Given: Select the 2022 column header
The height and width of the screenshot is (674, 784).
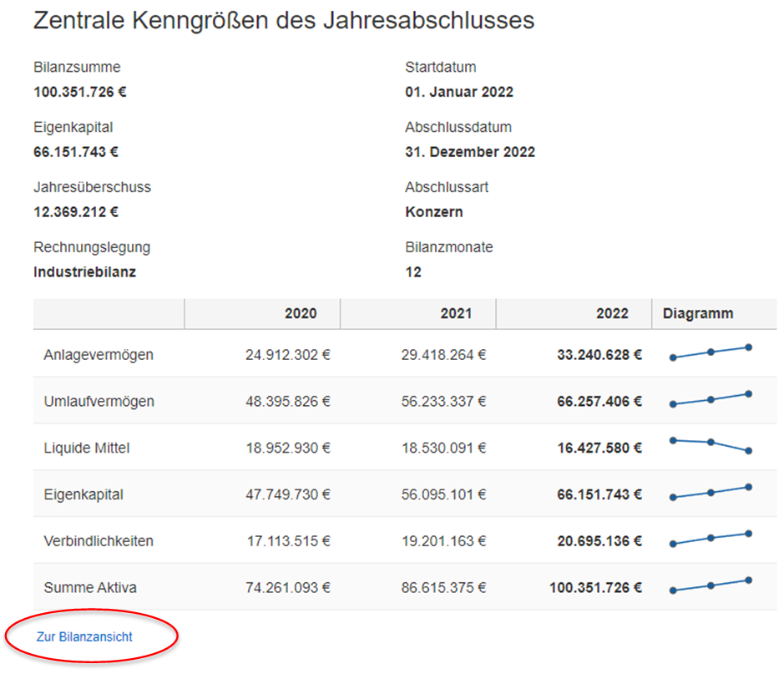Looking at the screenshot, I should [x=612, y=314].
